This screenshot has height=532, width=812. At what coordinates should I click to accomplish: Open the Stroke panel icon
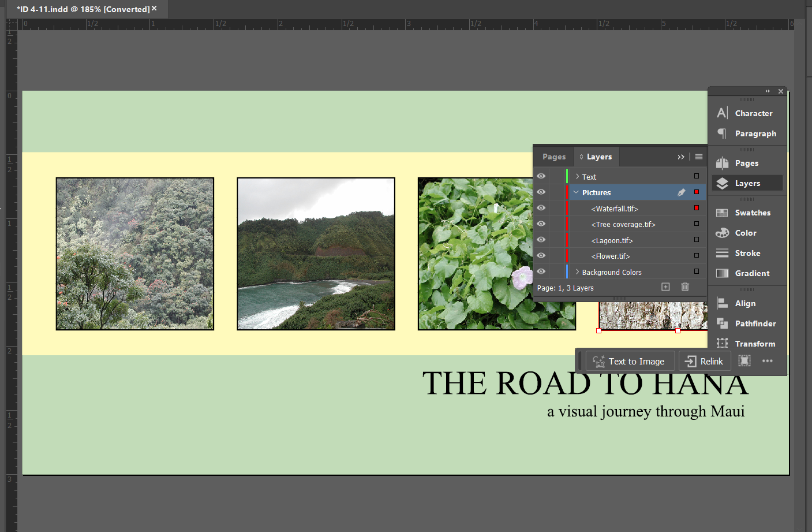coord(722,253)
